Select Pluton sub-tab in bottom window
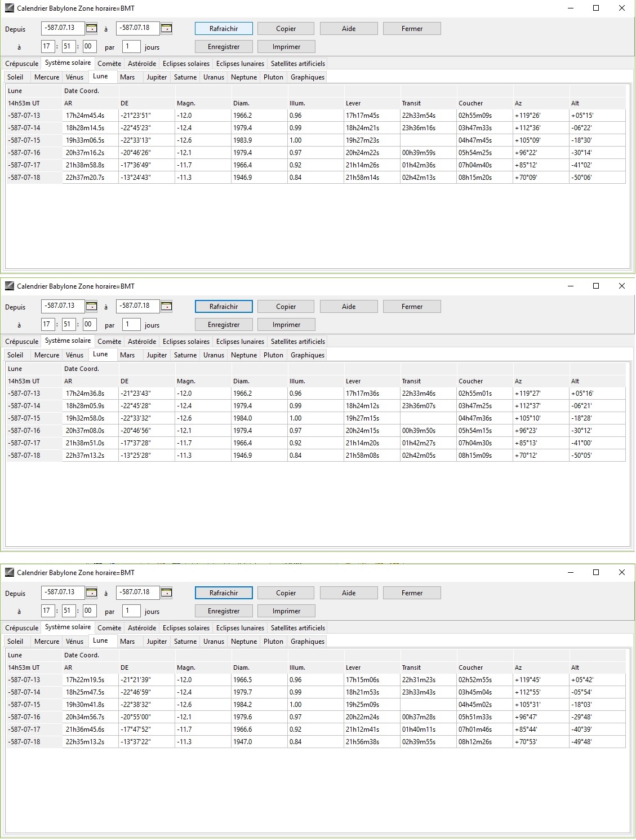 273,642
